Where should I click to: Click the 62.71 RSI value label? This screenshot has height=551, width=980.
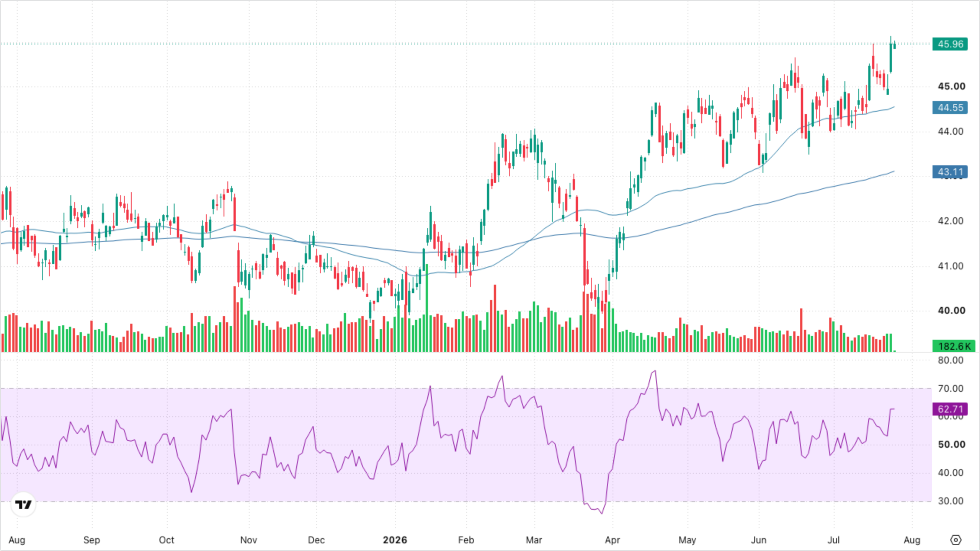click(x=950, y=409)
